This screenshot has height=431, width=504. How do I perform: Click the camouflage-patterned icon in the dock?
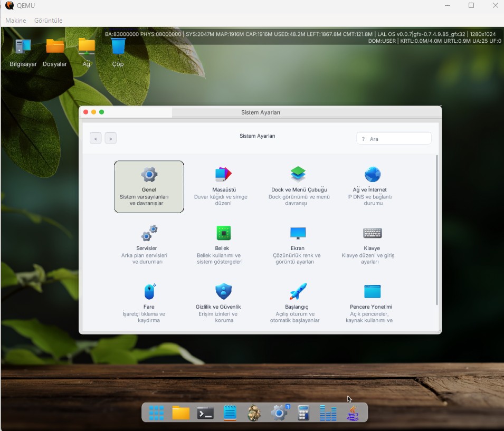[254, 413]
